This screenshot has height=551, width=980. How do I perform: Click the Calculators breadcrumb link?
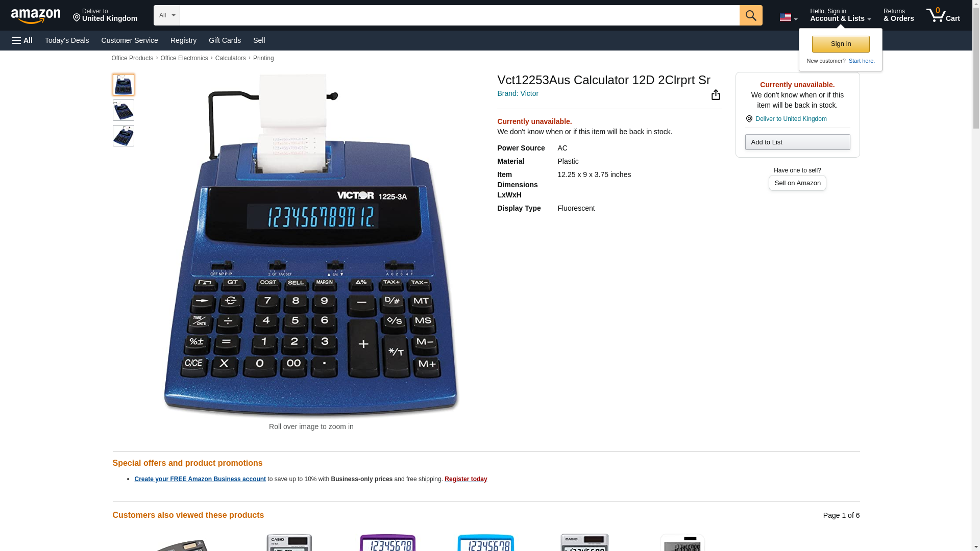tap(230, 58)
